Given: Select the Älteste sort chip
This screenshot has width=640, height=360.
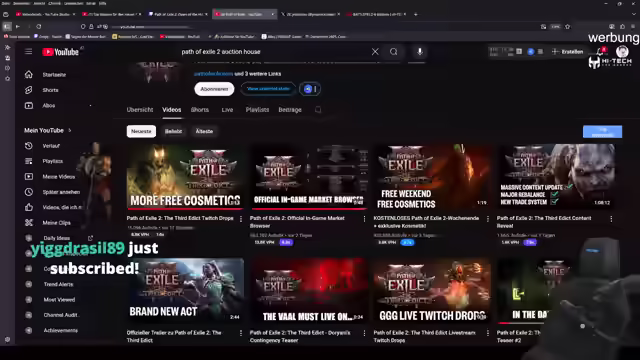Looking at the screenshot, I should pyautogui.click(x=204, y=131).
